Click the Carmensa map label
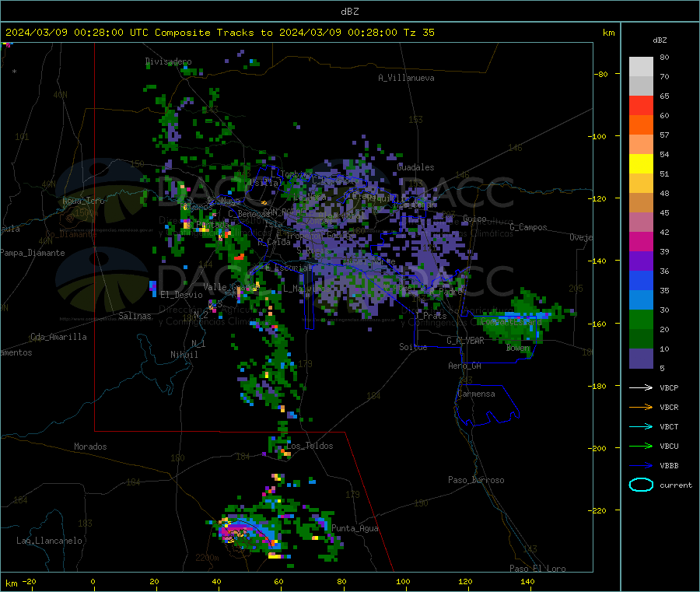 tap(476, 394)
